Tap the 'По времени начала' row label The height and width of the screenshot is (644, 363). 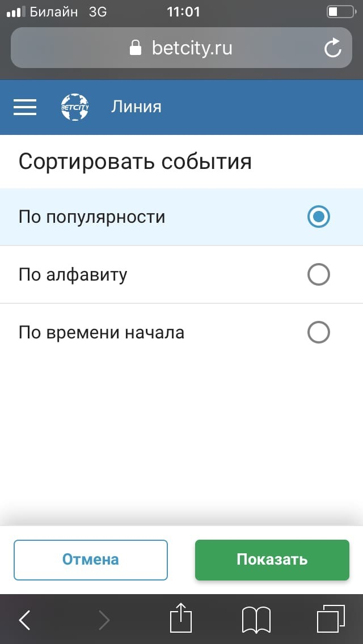[101, 332]
